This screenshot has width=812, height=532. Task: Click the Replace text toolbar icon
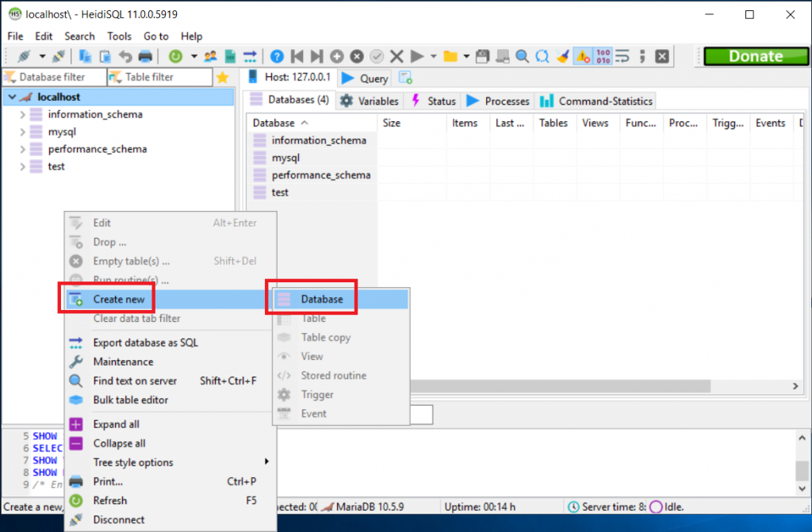point(542,56)
